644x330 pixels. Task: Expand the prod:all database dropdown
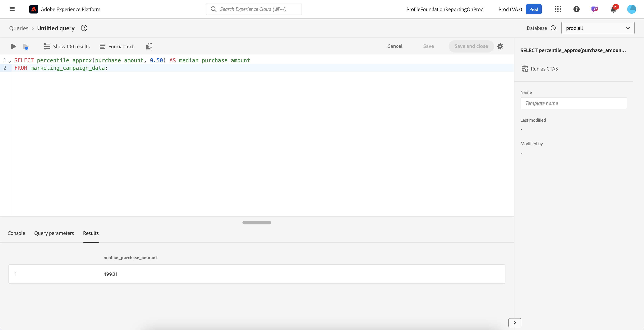click(597, 28)
